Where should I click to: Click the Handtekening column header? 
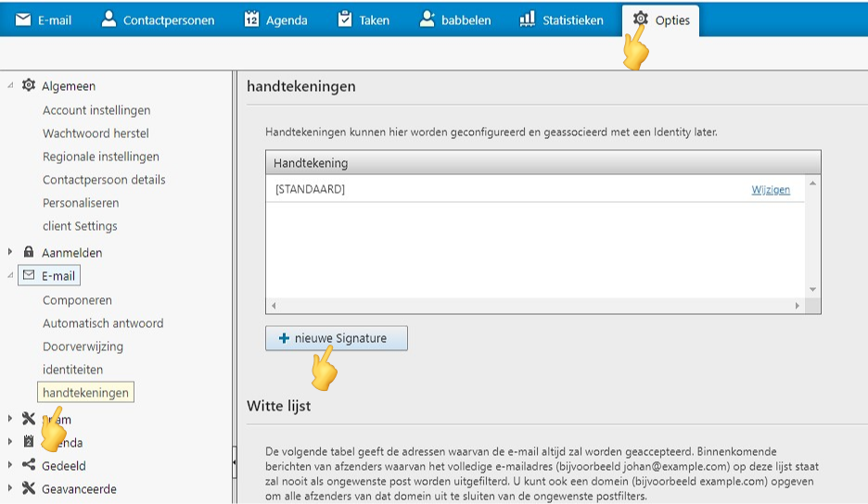click(543, 163)
